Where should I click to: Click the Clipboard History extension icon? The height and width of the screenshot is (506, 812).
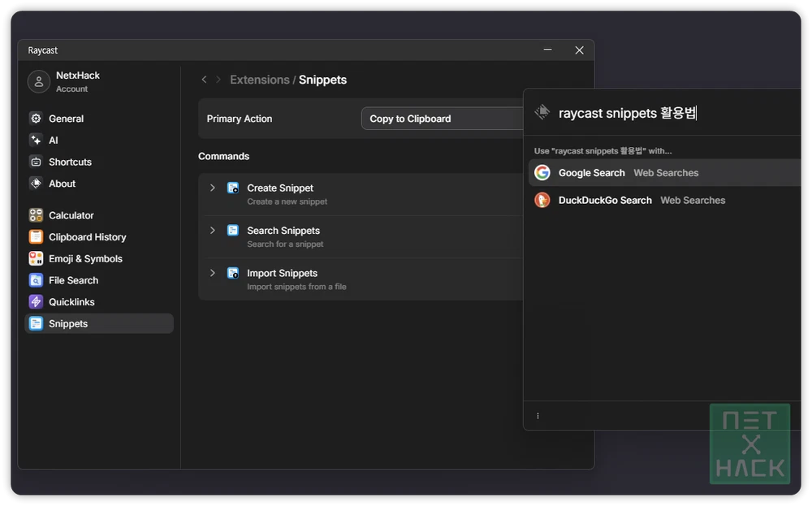[x=36, y=237]
